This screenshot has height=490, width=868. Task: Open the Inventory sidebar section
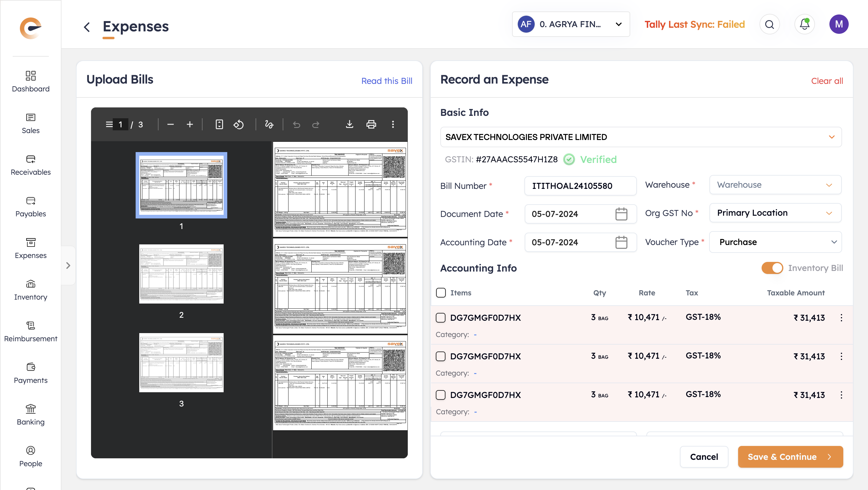coord(31,290)
